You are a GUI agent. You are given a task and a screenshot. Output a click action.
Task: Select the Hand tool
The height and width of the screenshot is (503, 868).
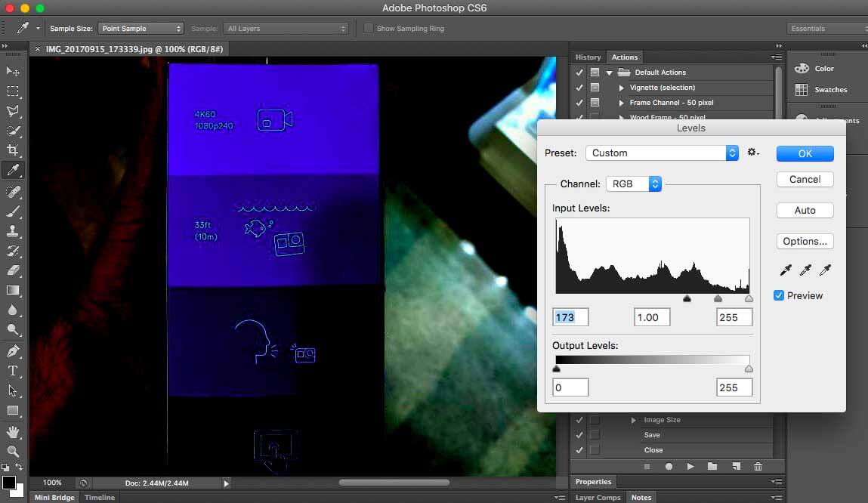point(13,431)
